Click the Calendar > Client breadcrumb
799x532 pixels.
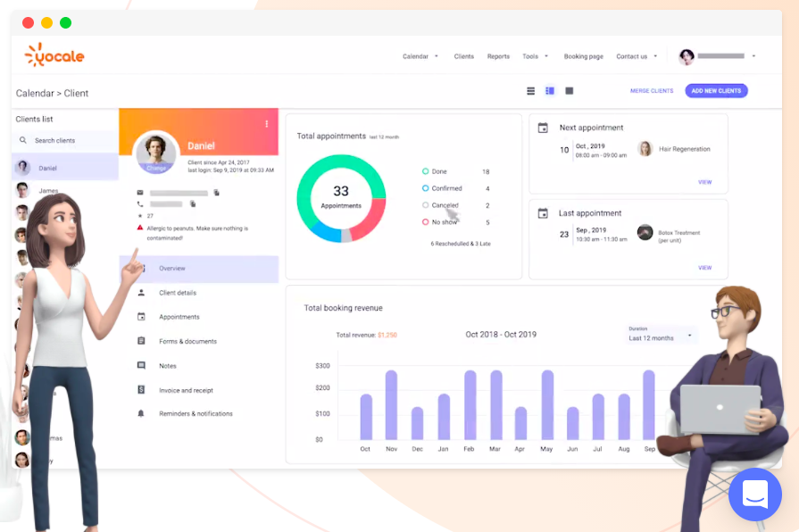(52, 93)
